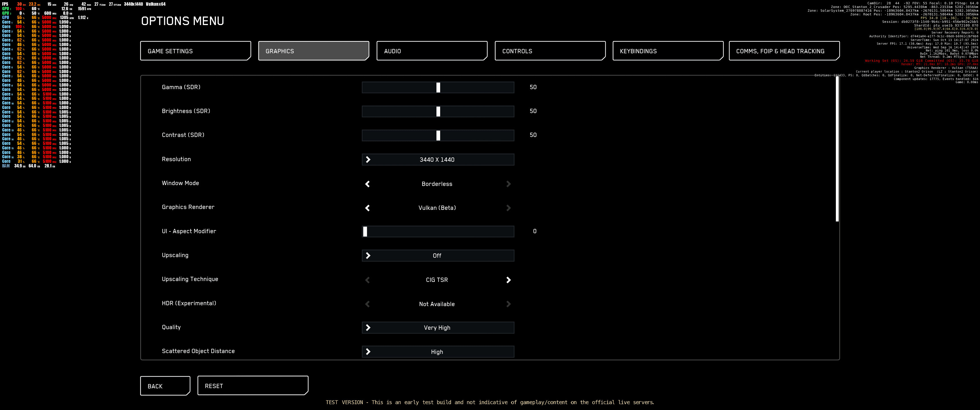Image resolution: width=980 pixels, height=410 pixels.
Task: Click right arrow of HDR (Experimental)
Action: tap(508, 304)
